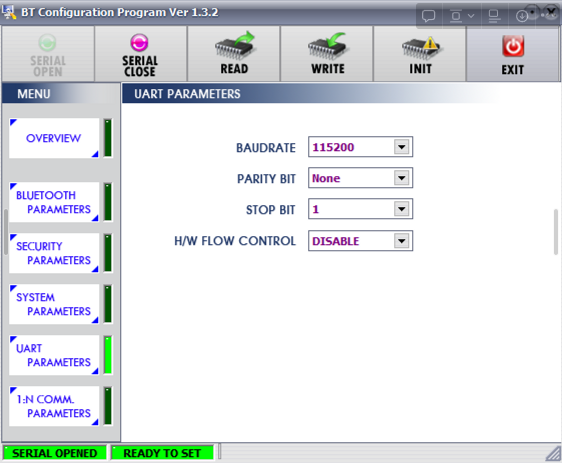Click the SERIAL CLOSE toolbar button
This screenshot has height=463, width=562.
[x=140, y=54]
